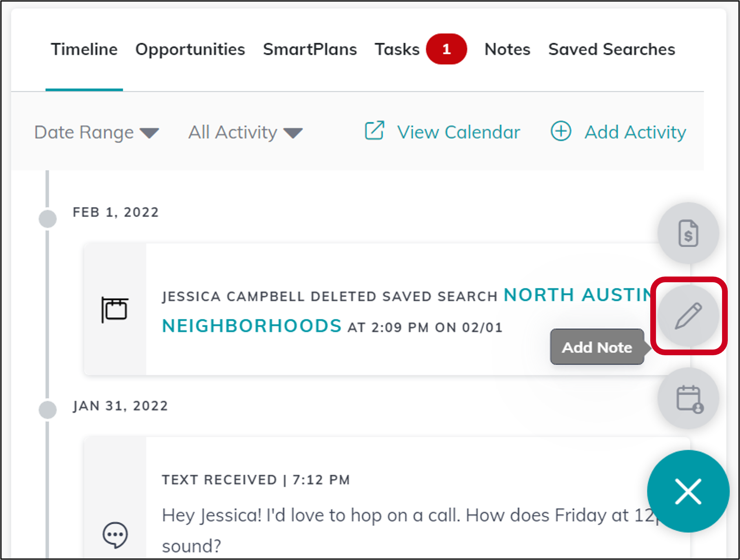Expand the All Activity filter dropdown
The width and height of the screenshot is (740, 560).
click(x=245, y=133)
